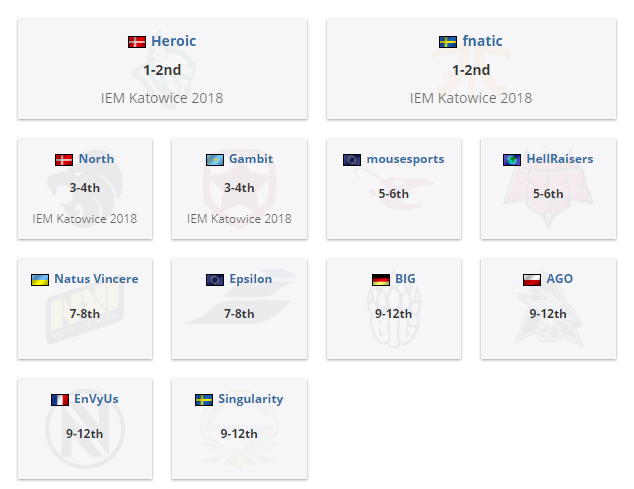
Task: Click IEM Katowice 2018 under fnatic
Action: pyautogui.click(x=471, y=98)
